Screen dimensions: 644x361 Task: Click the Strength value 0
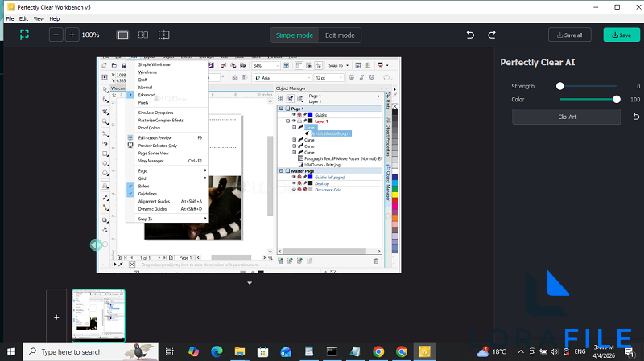pos(638,86)
